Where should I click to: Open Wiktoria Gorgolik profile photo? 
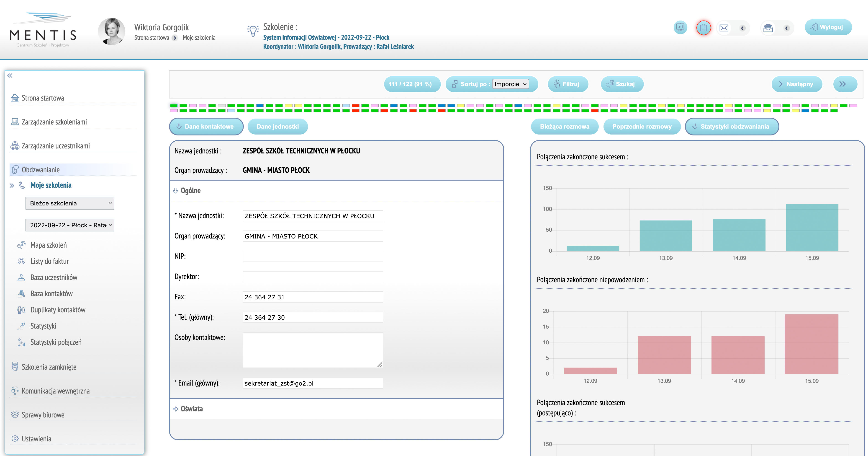coord(112,31)
